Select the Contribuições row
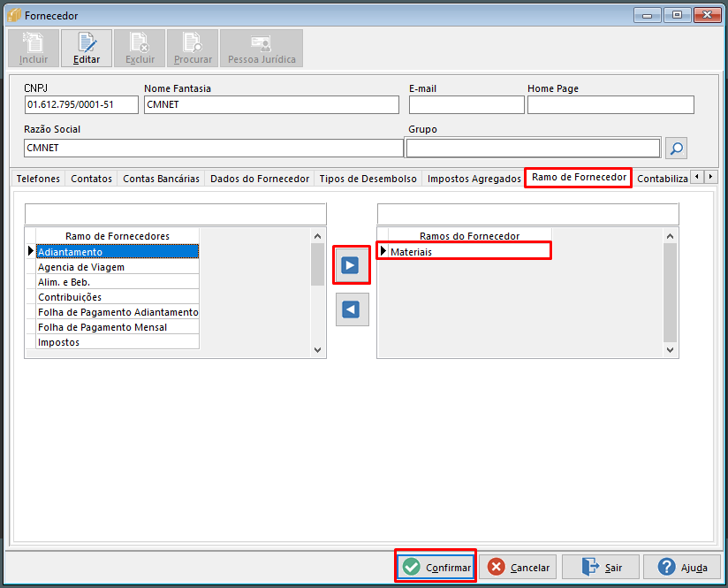Screen dimensions: 728x588 [x=118, y=296]
